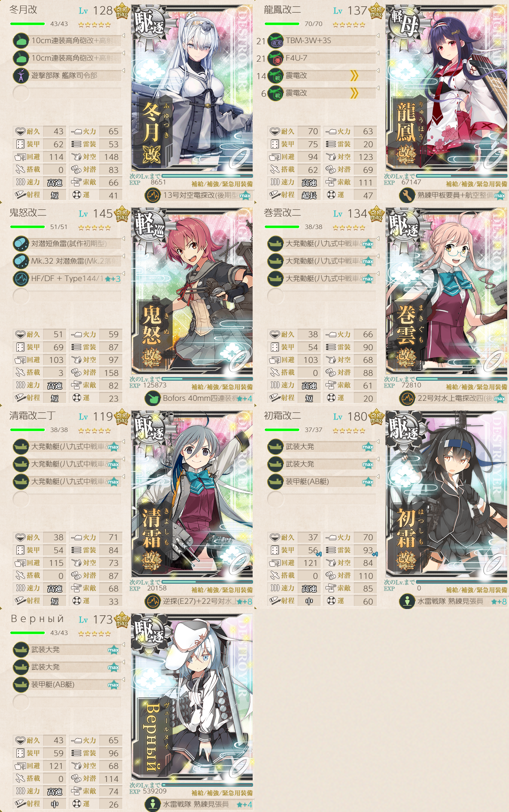Expand the arrow next to Ryuhou's TBM-3W+3S slot
Viewport: 509px width, 812px height.
pyautogui.click(x=378, y=36)
